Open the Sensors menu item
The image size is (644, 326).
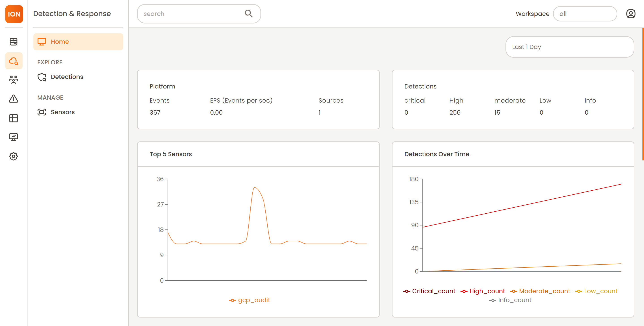point(62,112)
